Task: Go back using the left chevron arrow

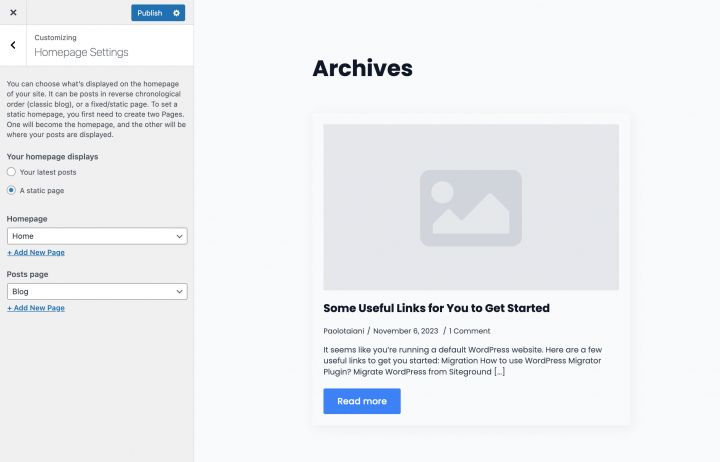Action: [13, 45]
